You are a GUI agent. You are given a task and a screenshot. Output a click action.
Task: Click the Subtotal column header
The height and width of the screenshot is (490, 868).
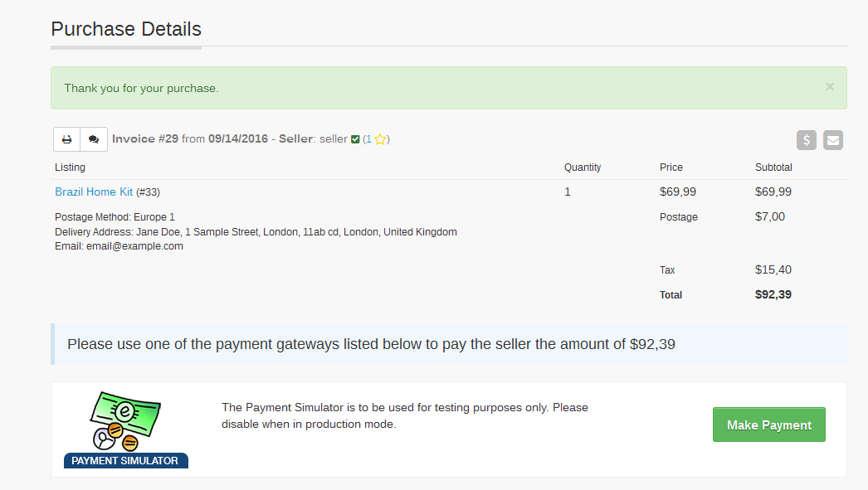pos(773,167)
